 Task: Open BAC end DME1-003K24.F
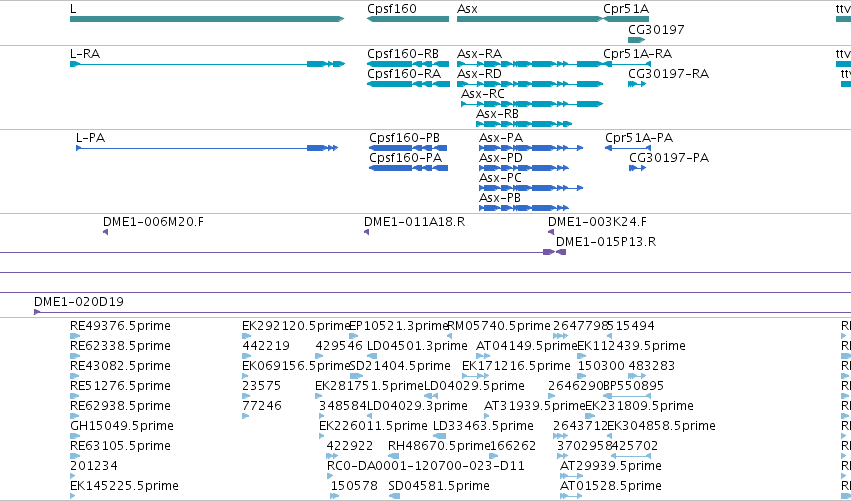point(551,232)
